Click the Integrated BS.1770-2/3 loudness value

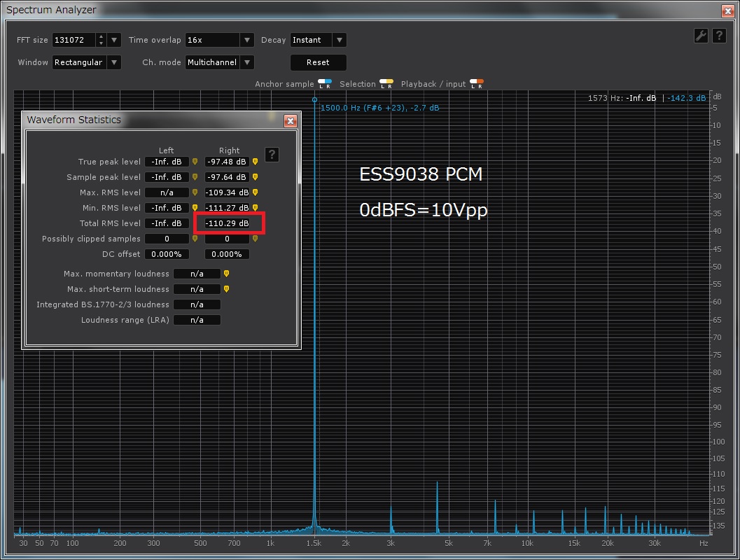click(197, 304)
